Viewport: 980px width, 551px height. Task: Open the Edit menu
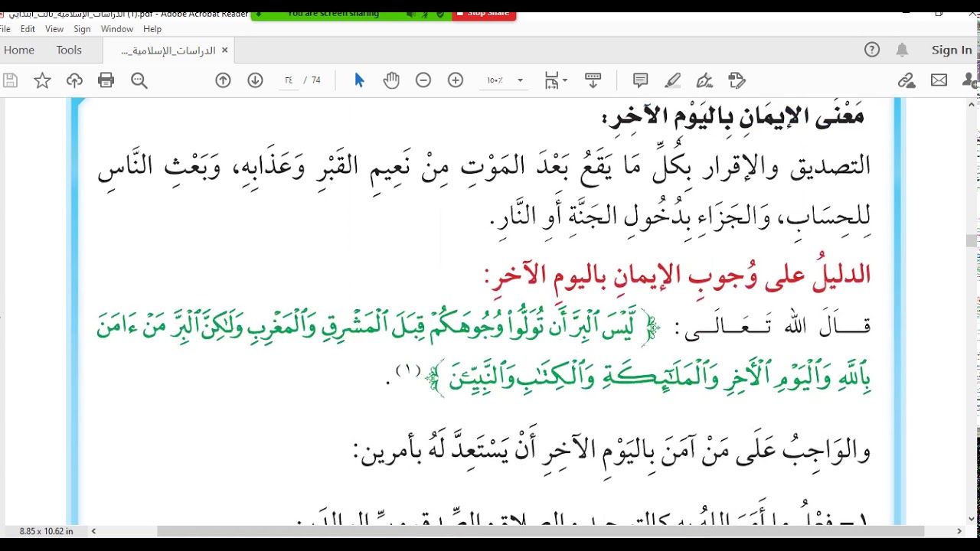[x=28, y=29]
